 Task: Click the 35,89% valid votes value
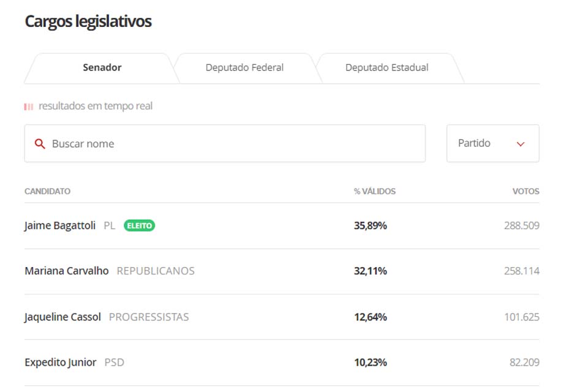point(370,225)
